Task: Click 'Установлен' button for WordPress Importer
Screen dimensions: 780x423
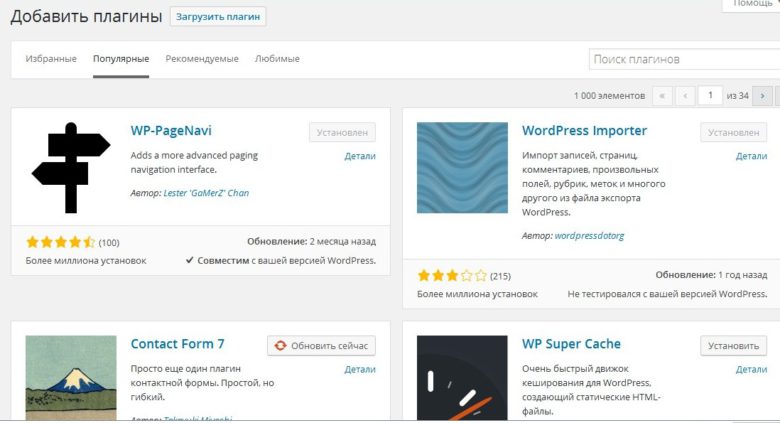Action: [x=734, y=132]
